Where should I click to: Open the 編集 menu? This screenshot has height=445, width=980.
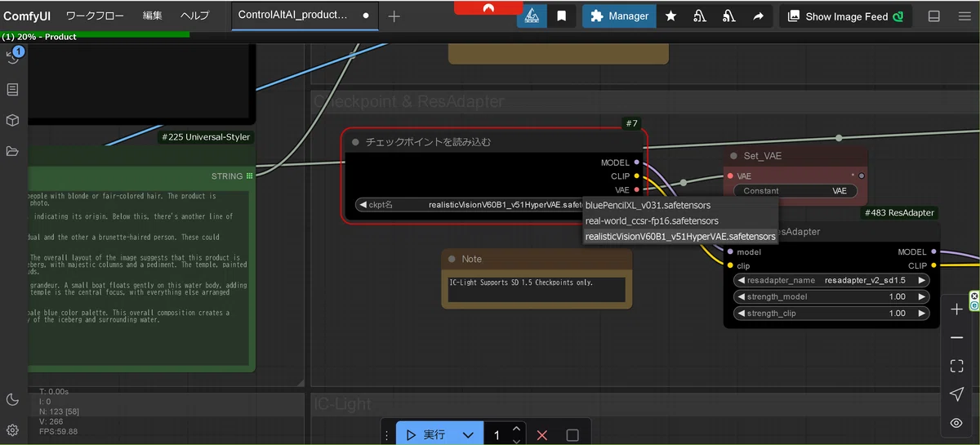tap(152, 16)
